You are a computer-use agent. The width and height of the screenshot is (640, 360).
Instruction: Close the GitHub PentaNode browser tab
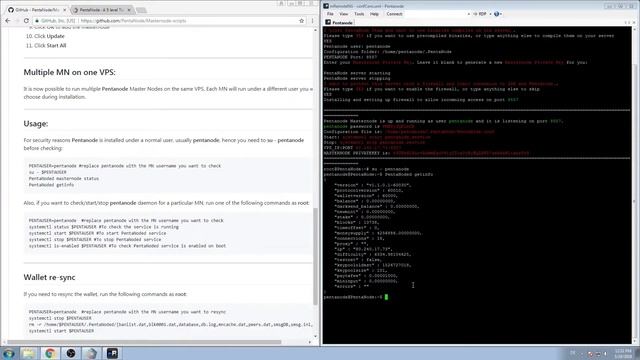[64, 10]
